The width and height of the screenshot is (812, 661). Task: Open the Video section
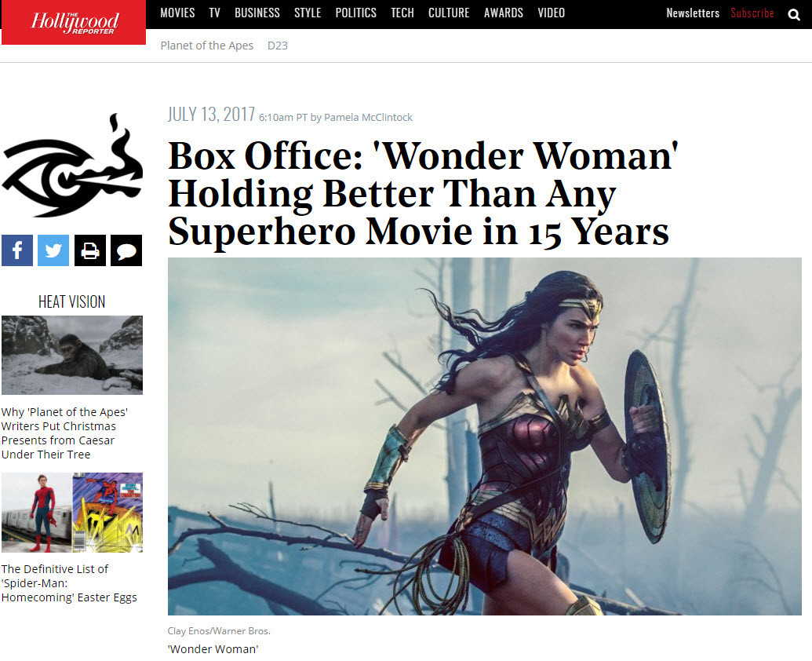point(551,13)
